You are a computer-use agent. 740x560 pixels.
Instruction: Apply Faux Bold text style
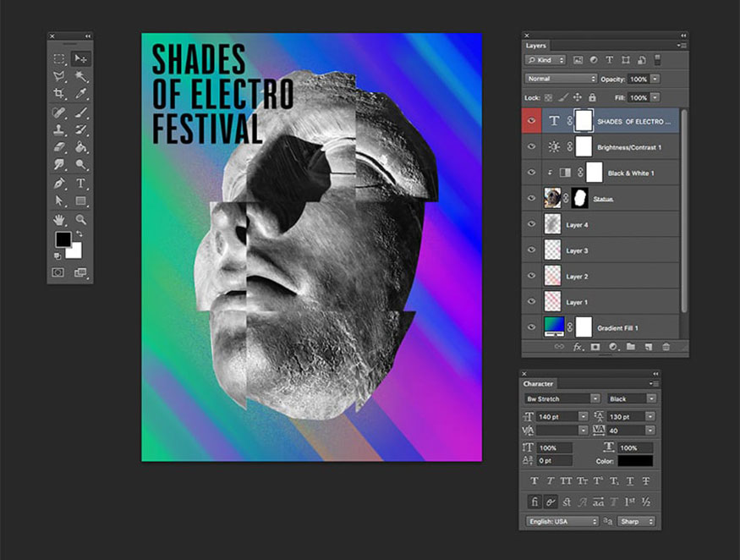pyautogui.click(x=534, y=480)
